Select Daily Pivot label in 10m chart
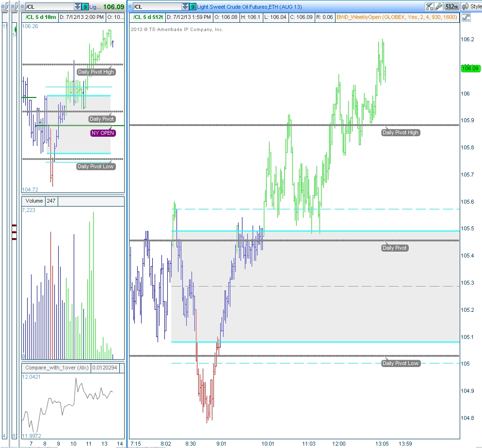Viewport: 482px width, 448px height. [101, 119]
